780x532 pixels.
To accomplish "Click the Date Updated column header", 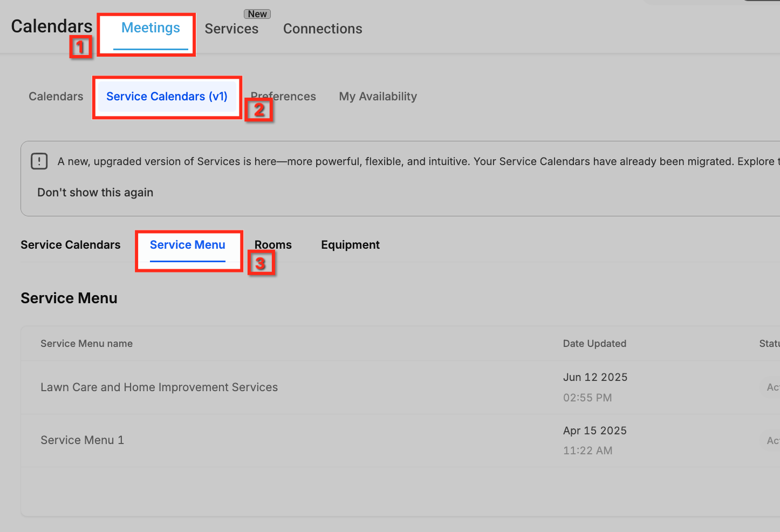I will click(x=594, y=343).
